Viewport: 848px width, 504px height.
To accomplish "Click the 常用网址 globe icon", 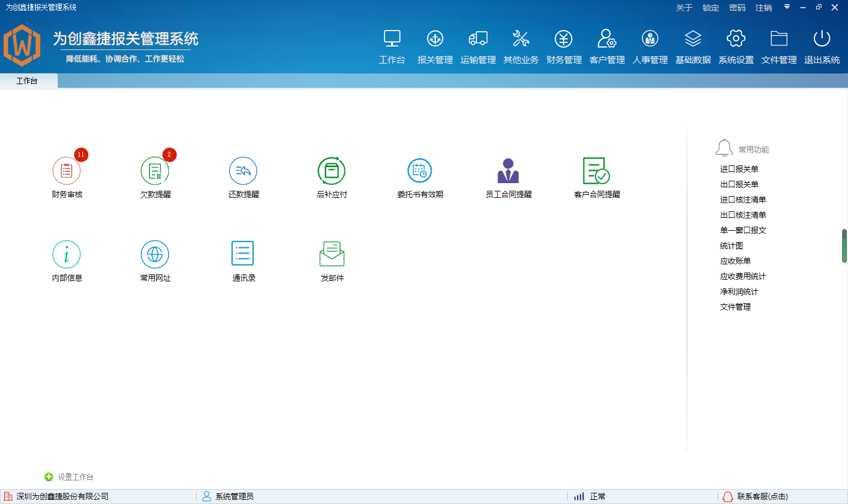I will click(x=155, y=254).
